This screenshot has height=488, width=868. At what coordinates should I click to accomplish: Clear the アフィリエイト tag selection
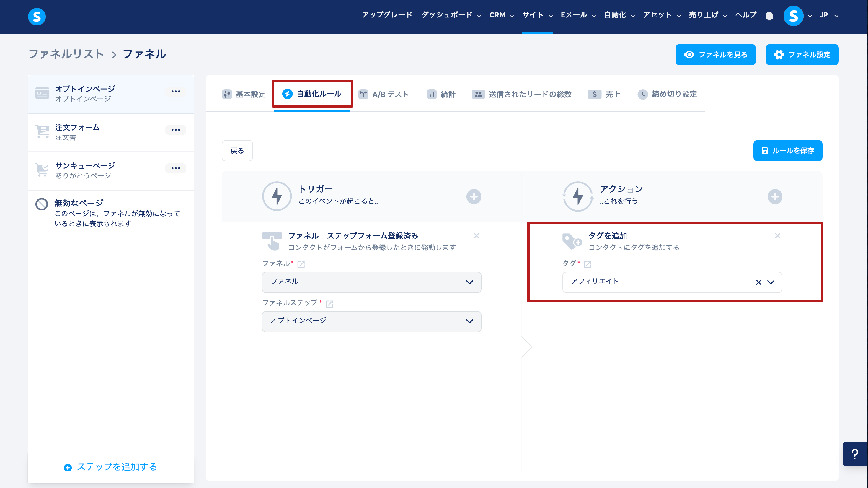tap(758, 282)
